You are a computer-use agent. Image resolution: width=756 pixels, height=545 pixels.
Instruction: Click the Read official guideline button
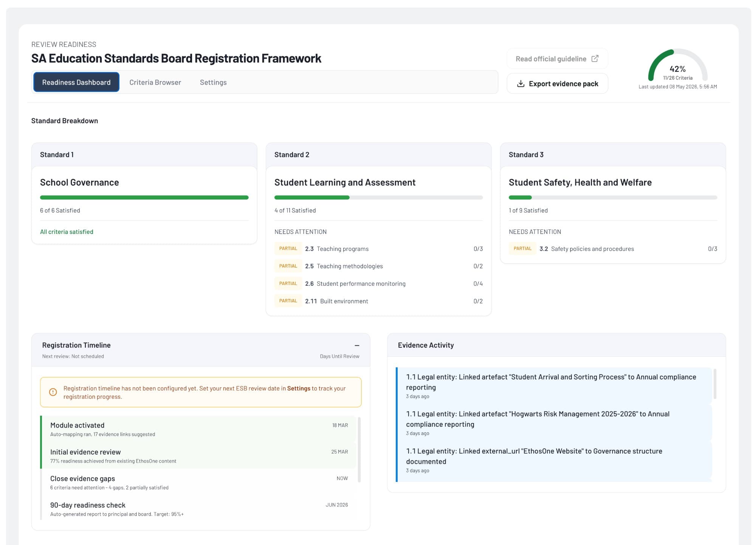tap(557, 59)
